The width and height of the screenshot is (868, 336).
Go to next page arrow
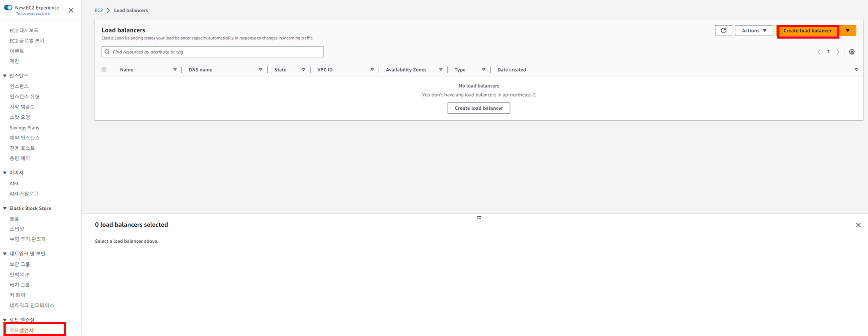838,52
